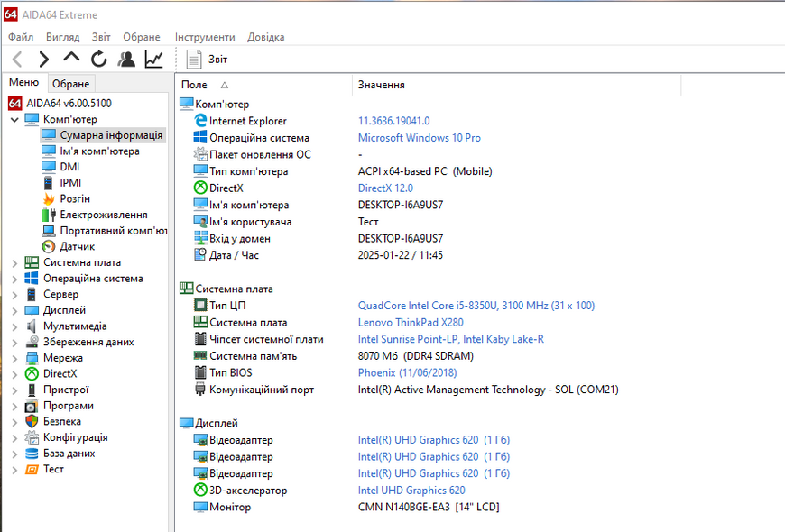Viewport: 785px width, 532px height.
Task: Click the Електроживлення battery icon
Action: point(49,215)
